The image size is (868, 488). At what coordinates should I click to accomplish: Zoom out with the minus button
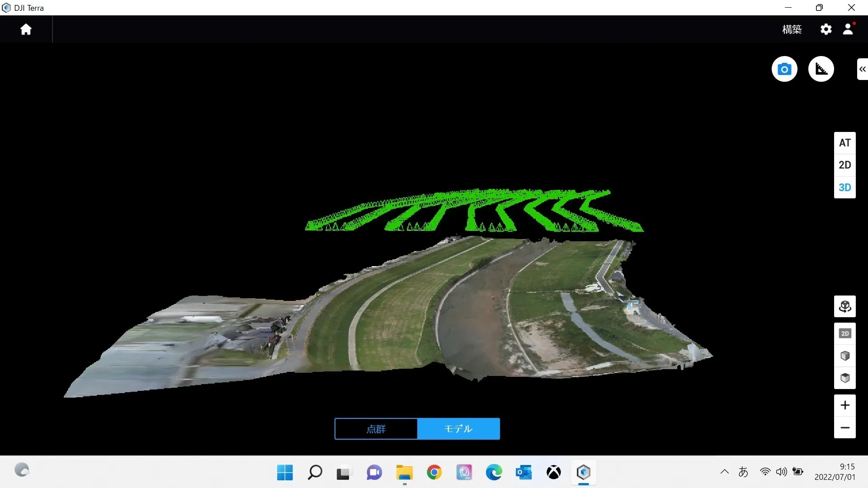pyautogui.click(x=844, y=427)
